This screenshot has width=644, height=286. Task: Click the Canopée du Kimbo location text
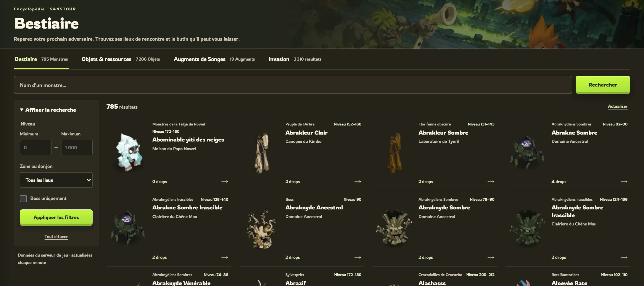[x=303, y=141]
